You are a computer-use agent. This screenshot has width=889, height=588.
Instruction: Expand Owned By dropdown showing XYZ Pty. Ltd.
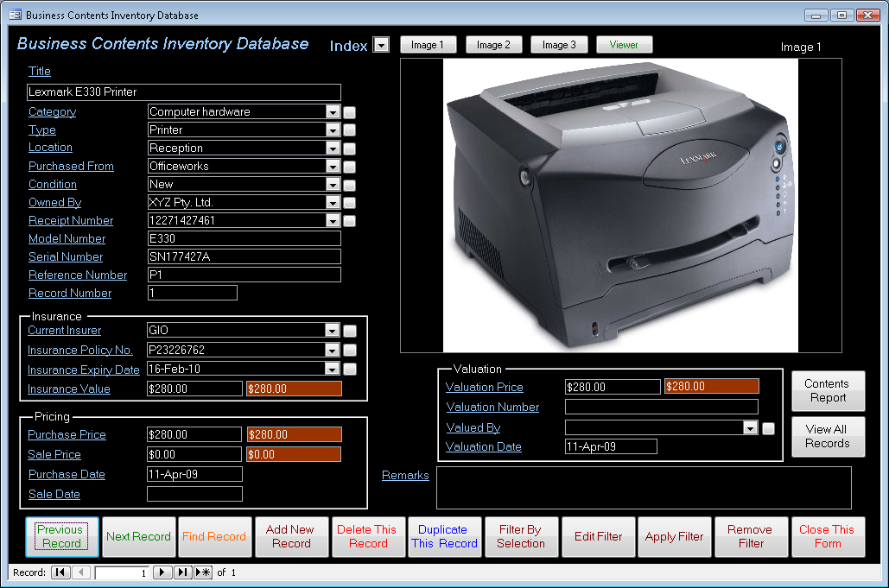click(333, 203)
